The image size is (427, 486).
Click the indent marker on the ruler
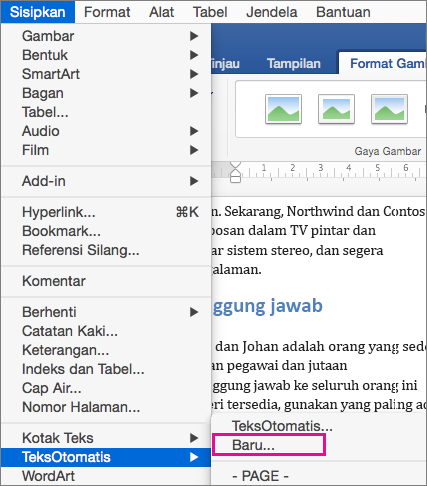(235, 172)
